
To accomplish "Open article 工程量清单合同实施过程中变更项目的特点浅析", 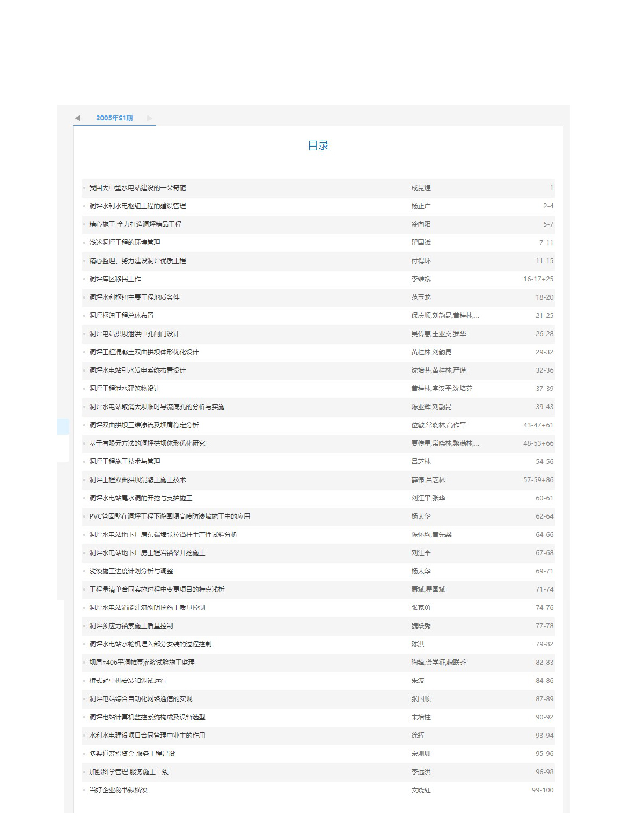I will coord(157,589).
